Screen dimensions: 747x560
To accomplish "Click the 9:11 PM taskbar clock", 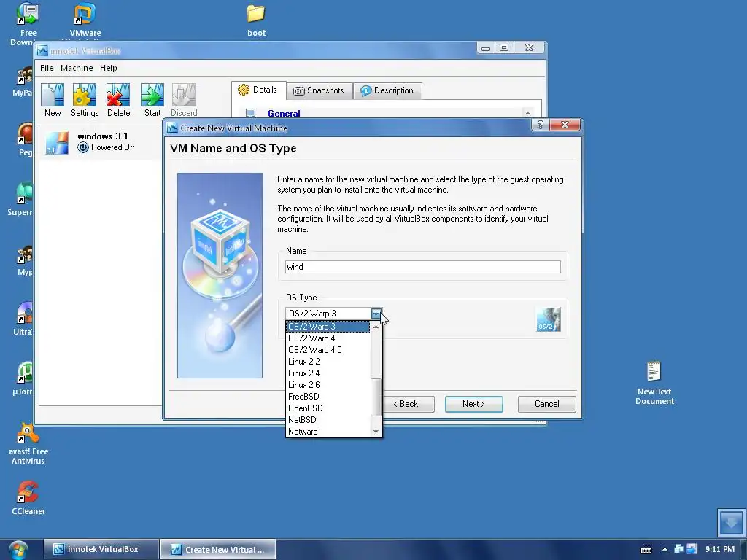I will coord(720,550).
